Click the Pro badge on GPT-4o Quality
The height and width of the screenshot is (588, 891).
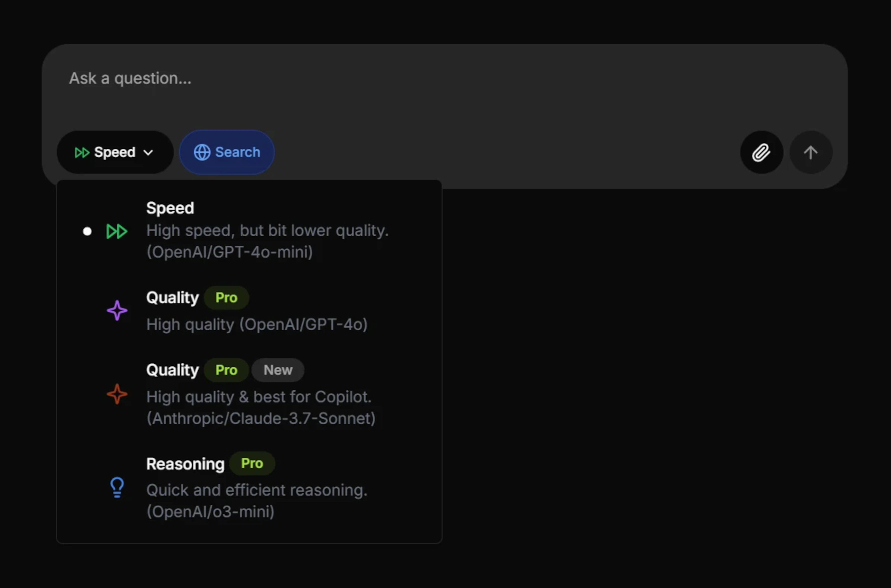tap(226, 298)
